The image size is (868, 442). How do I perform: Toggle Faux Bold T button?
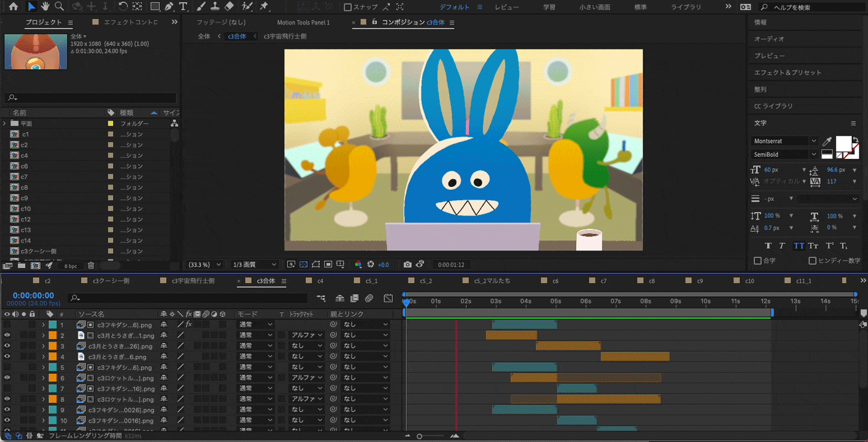coord(768,246)
